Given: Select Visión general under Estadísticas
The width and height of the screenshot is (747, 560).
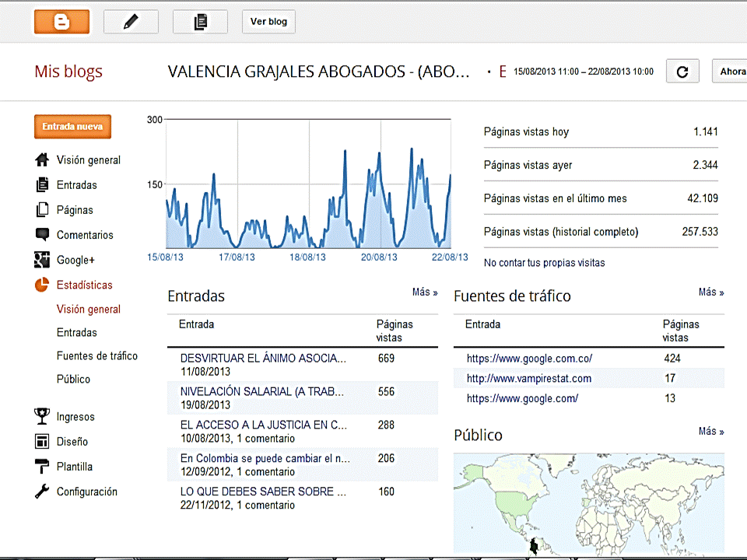Looking at the screenshot, I should click(x=88, y=310).
